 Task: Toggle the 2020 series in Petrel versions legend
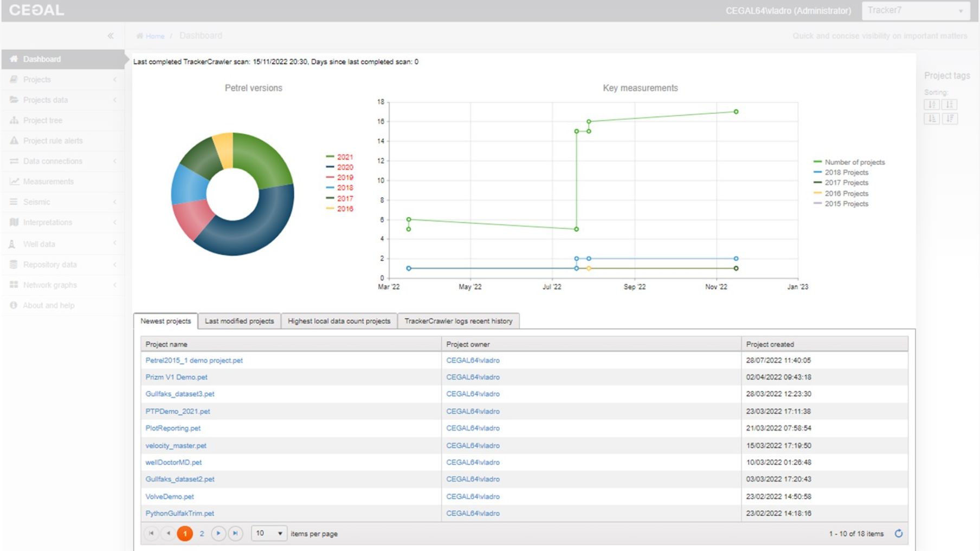339,167
